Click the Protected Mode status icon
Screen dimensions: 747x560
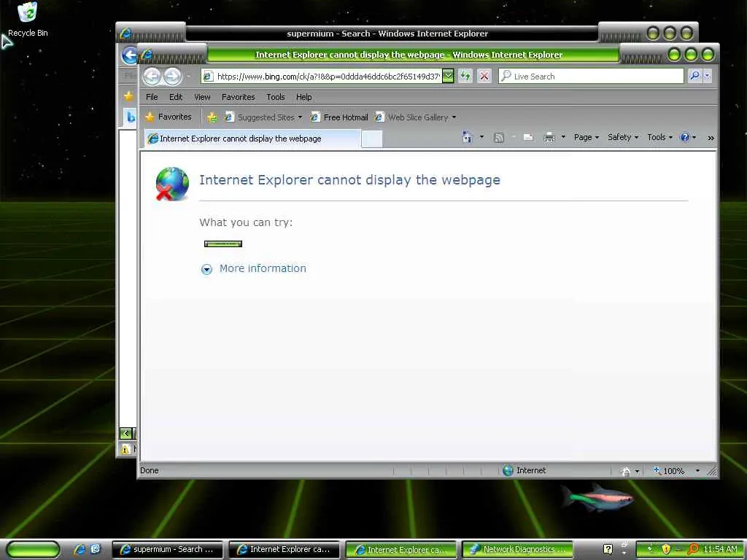point(626,471)
